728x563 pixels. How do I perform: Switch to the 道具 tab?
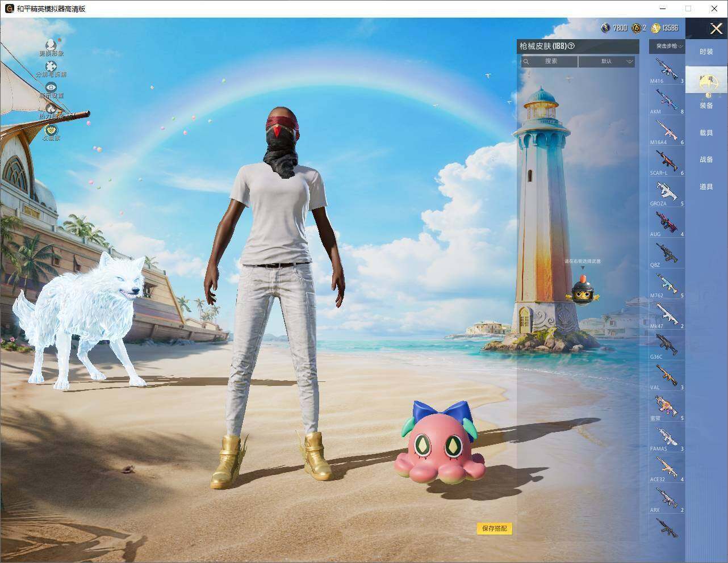(706, 187)
